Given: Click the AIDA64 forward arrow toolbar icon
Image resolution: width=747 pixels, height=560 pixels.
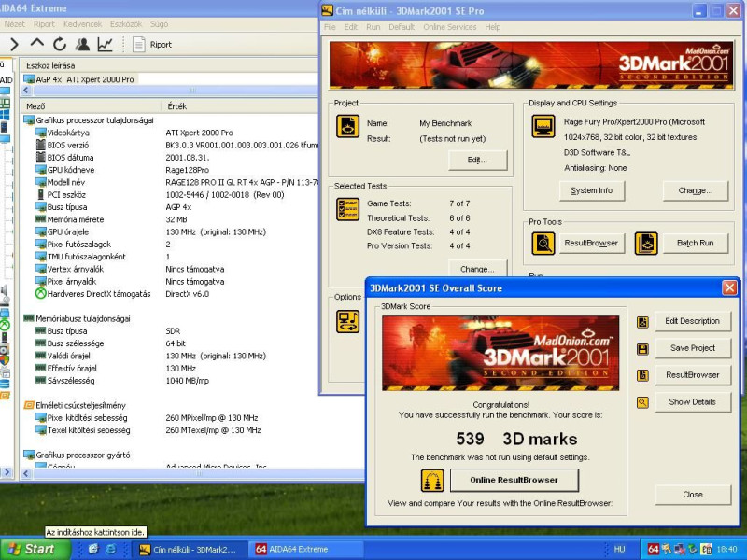Looking at the screenshot, I should (14, 44).
